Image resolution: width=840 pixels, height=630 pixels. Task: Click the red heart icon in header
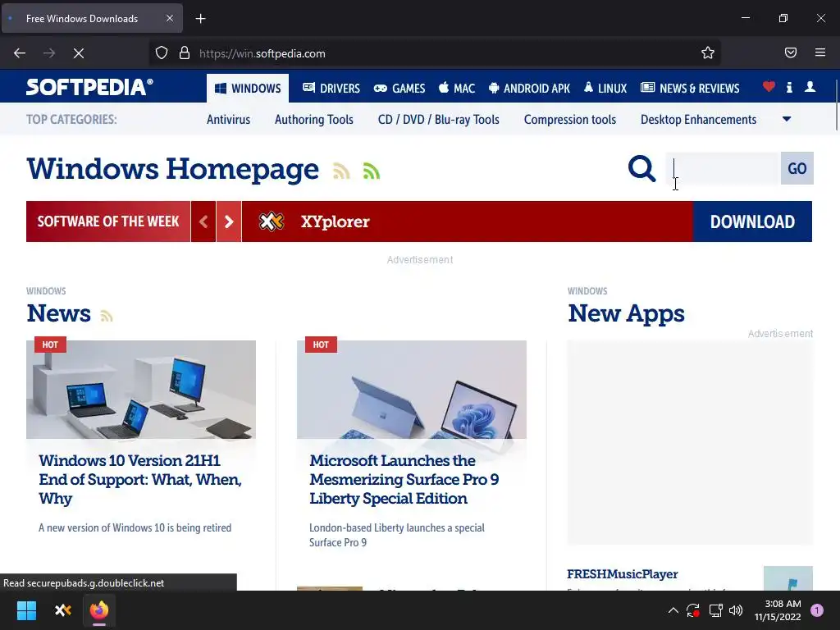click(x=769, y=86)
